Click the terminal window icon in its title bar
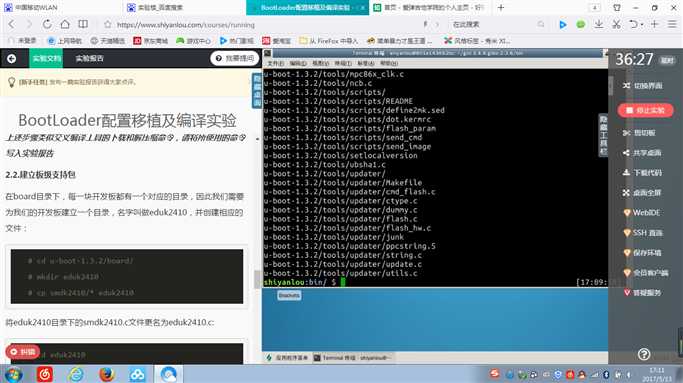This screenshot has width=683, height=383. pos(267,53)
